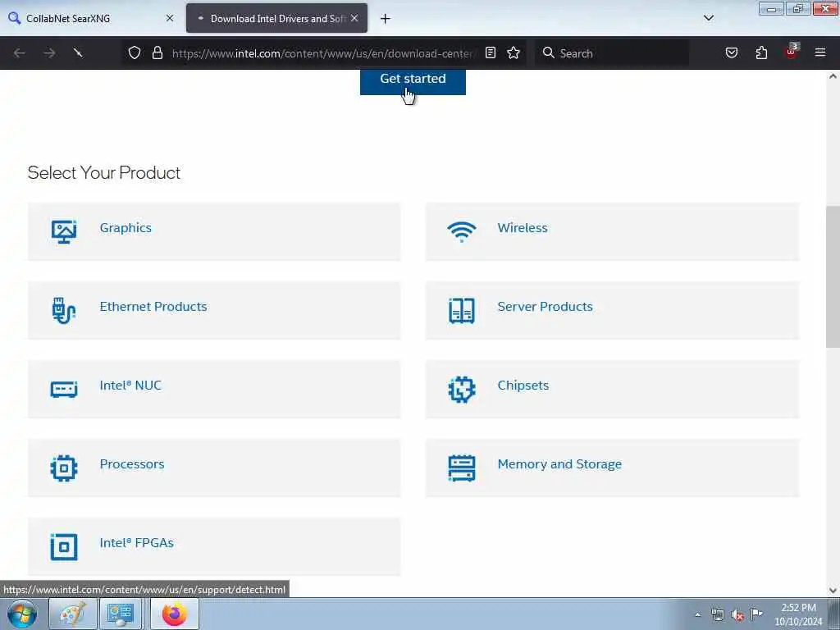Close the Download Intel Drivers tab
Image resolution: width=840 pixels, height=630 pixels.
coord(354,18)
